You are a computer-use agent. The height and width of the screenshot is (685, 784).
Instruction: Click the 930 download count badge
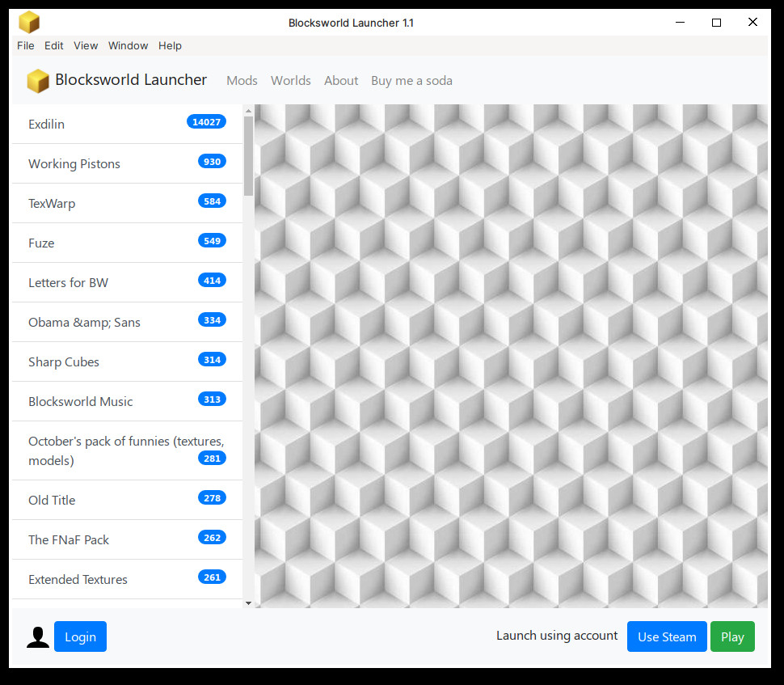tap(212, 162)
